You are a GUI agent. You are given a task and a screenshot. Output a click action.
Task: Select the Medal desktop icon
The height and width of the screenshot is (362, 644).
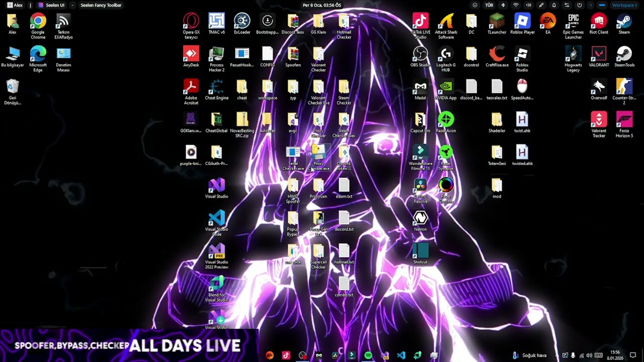pyautogui.click(x=421, y=89)
